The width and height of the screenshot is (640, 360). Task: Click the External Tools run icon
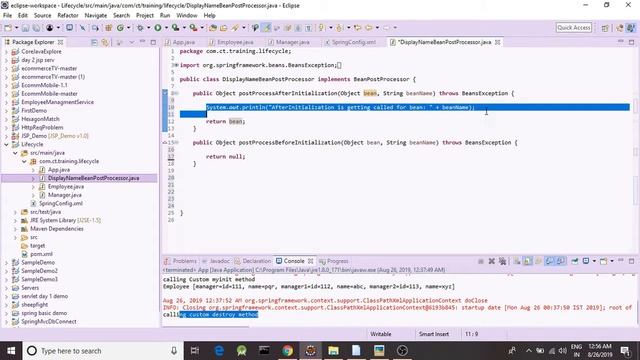tap(193, 28)
